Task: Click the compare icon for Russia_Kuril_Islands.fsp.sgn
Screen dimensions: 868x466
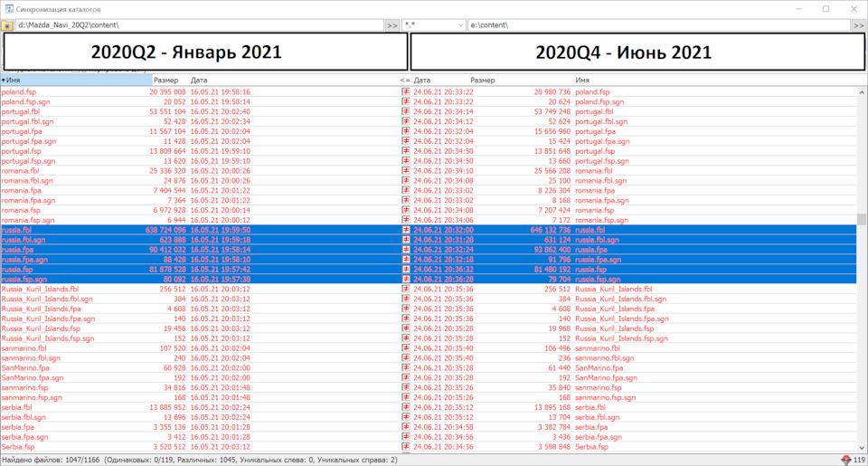Action: pyautogui.click(x=406, y=338)
